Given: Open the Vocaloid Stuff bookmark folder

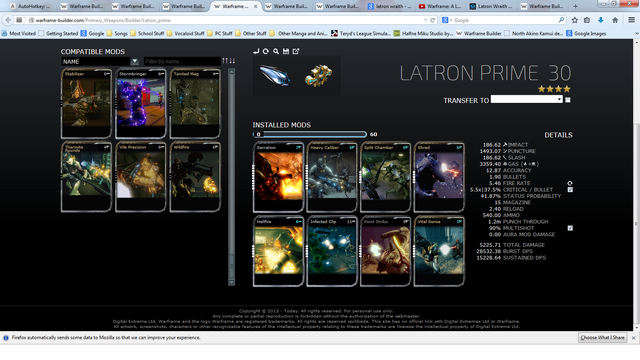Looking at the screenshot, I should 186,33.
